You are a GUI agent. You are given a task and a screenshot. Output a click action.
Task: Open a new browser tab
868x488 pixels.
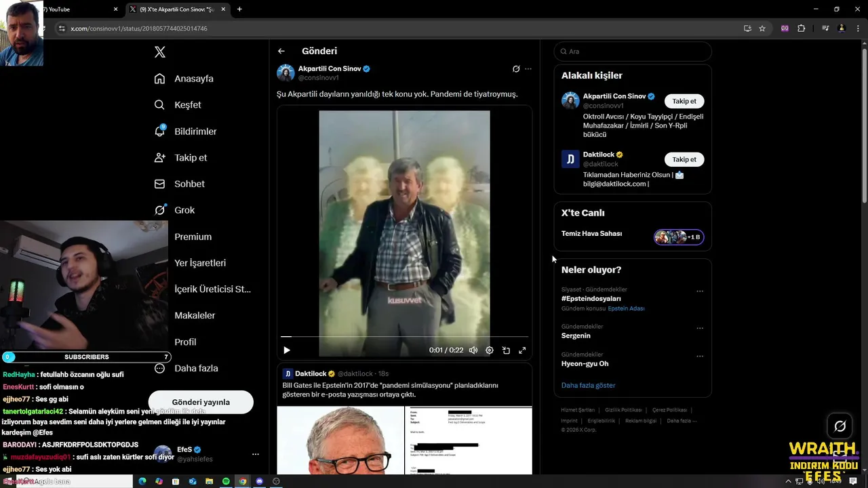(239, 9)
